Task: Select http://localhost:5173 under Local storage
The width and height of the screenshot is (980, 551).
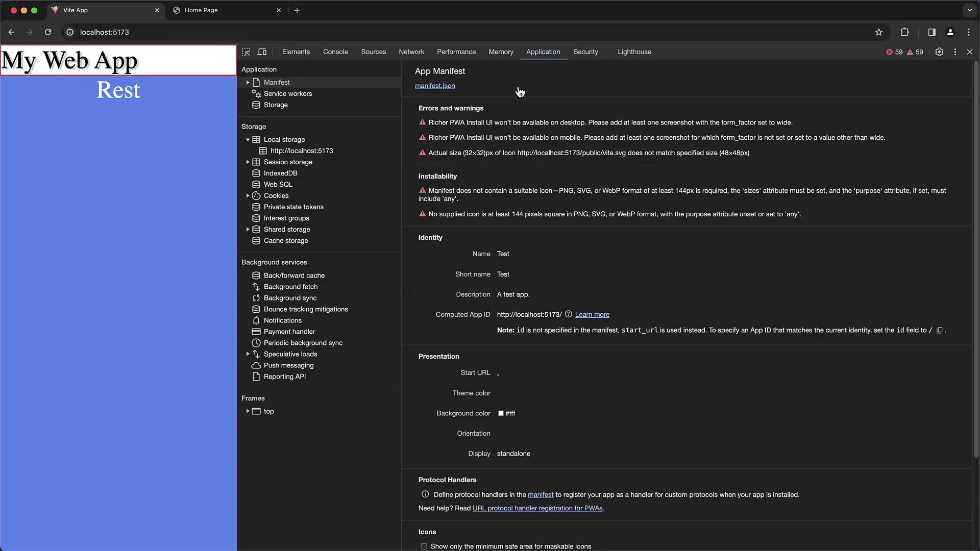Action: tap(302, 151)
